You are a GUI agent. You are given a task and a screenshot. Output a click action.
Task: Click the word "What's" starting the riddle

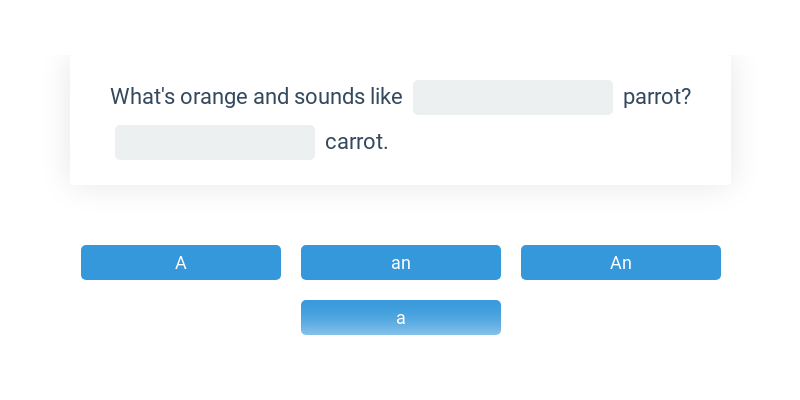[142, 96]
